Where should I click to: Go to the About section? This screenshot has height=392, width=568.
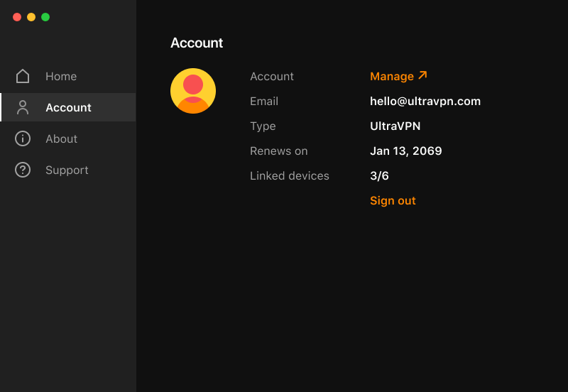[x=68, y=138]
